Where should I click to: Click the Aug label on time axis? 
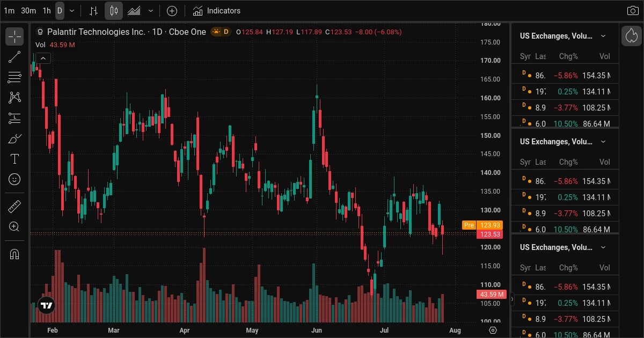point(455,330)
